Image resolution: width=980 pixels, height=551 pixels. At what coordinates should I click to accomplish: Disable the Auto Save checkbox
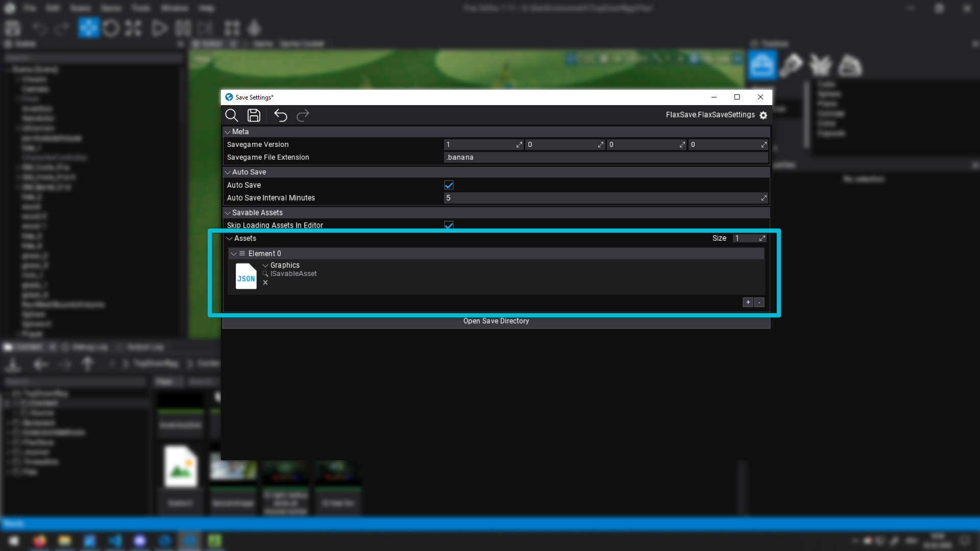point(449,185)
